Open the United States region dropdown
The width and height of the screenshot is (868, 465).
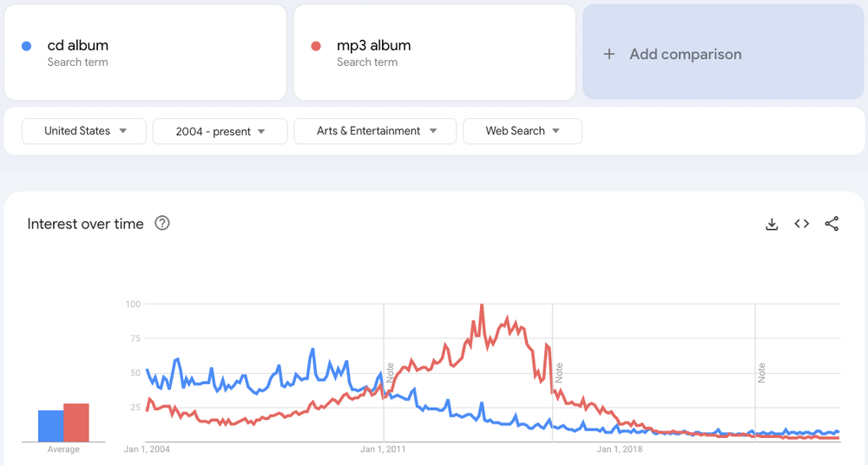tap(84, 131)
